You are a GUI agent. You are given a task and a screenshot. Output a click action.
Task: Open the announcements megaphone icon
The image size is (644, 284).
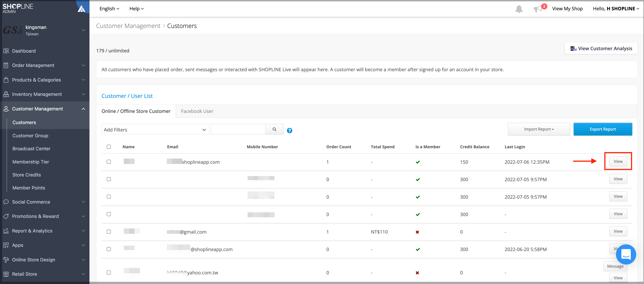pyautogui.click(x=537, y=9)
